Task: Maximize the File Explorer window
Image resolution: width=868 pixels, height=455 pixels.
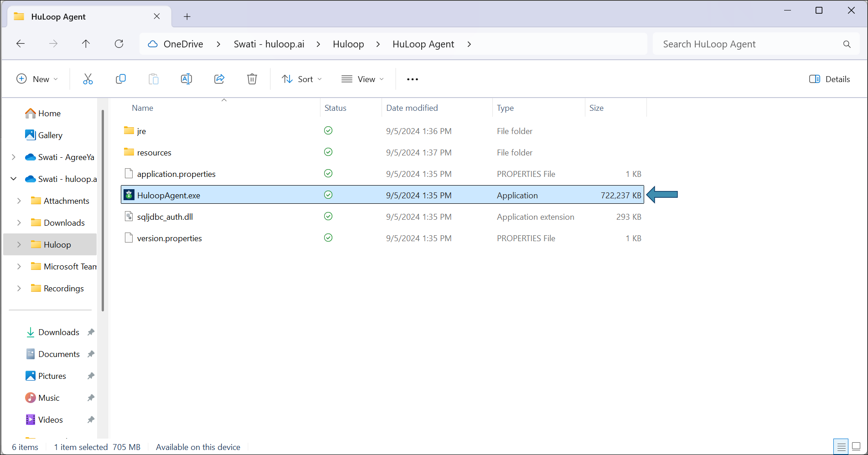Action: point(819,10)
